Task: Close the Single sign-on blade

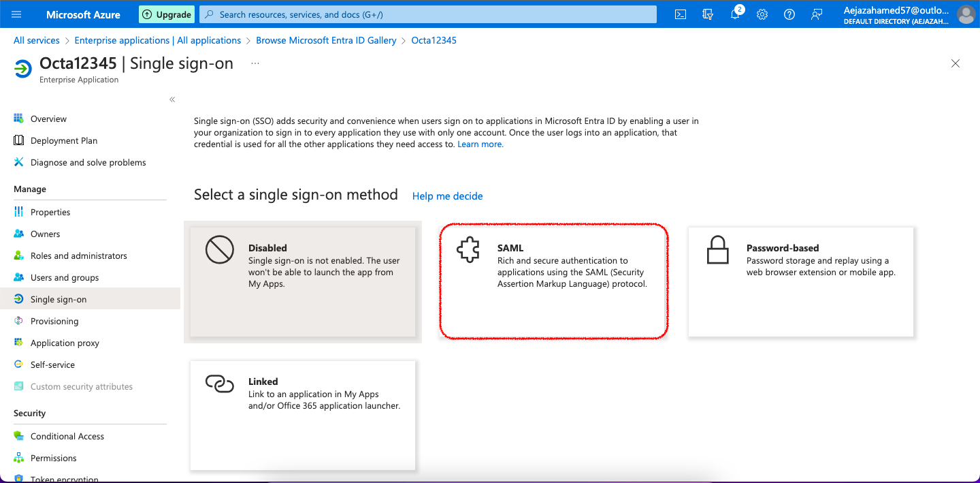Action: 955,63
